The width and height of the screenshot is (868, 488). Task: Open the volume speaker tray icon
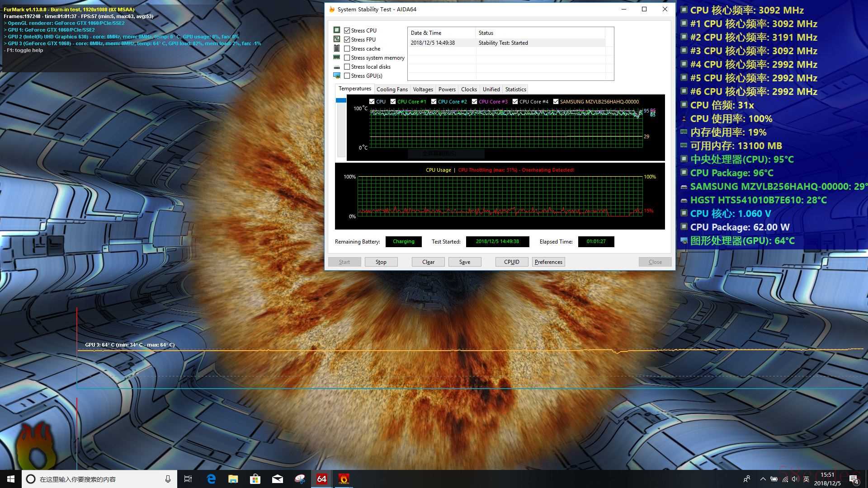point(795,479)
